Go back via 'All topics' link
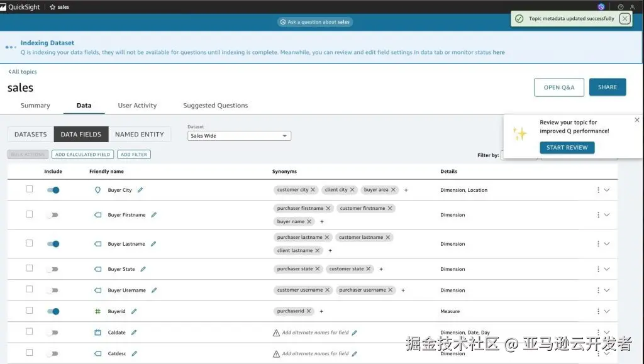The width and height of the screenshot is (644, 364). tap(23, 72)
